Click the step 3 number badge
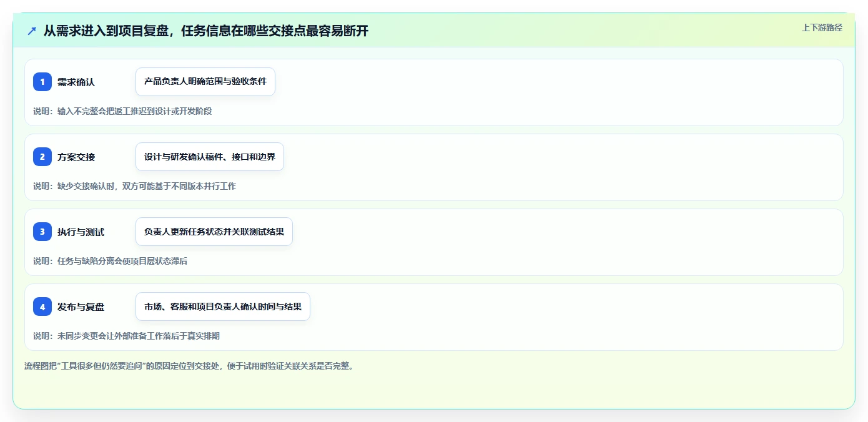The image size is (868, 422). (x=42, y=232)
